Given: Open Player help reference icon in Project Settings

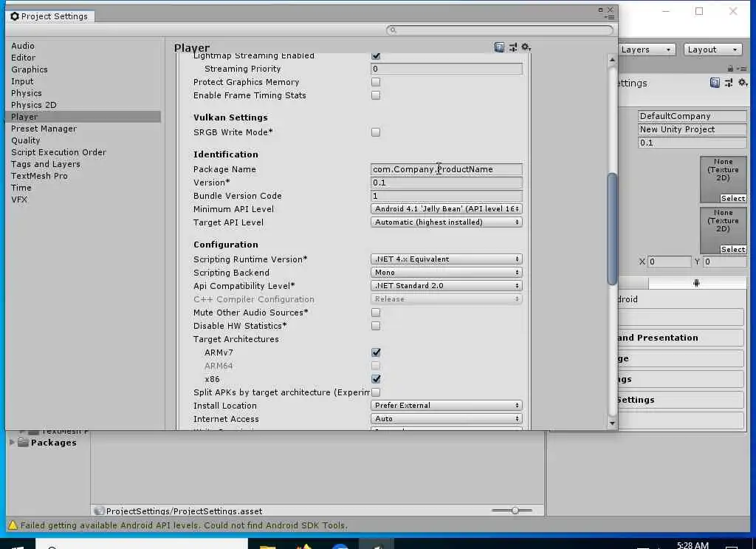Looking at the screenshot, I should (499, 47).
